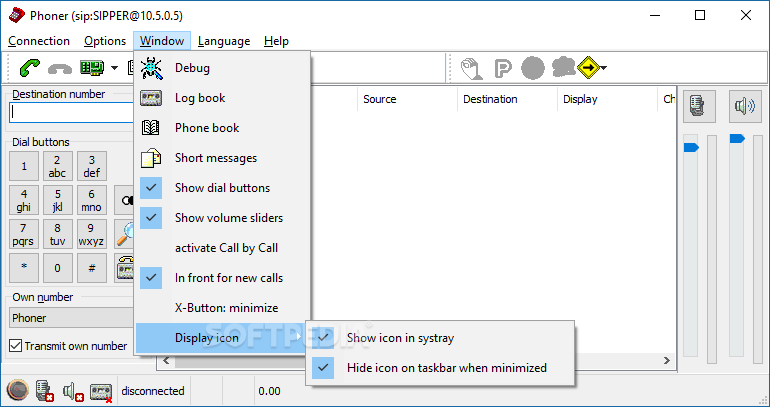
Task: Click dial button 7 pqrs
Action: coord(24,234)
